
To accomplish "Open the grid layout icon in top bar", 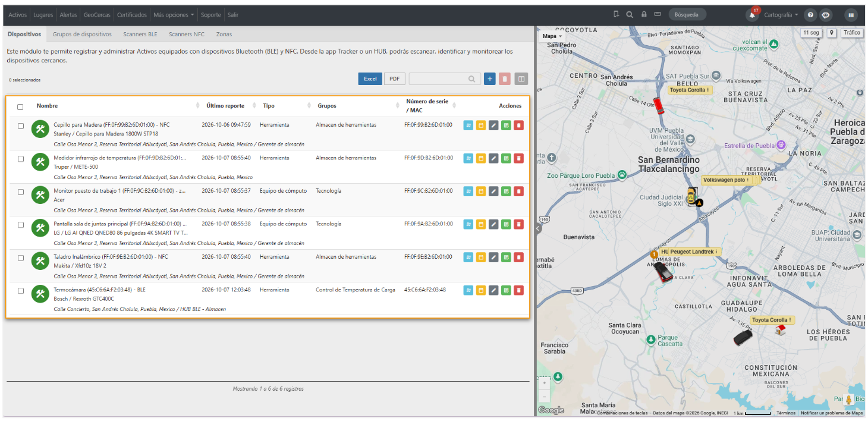I will coord(851,15).
